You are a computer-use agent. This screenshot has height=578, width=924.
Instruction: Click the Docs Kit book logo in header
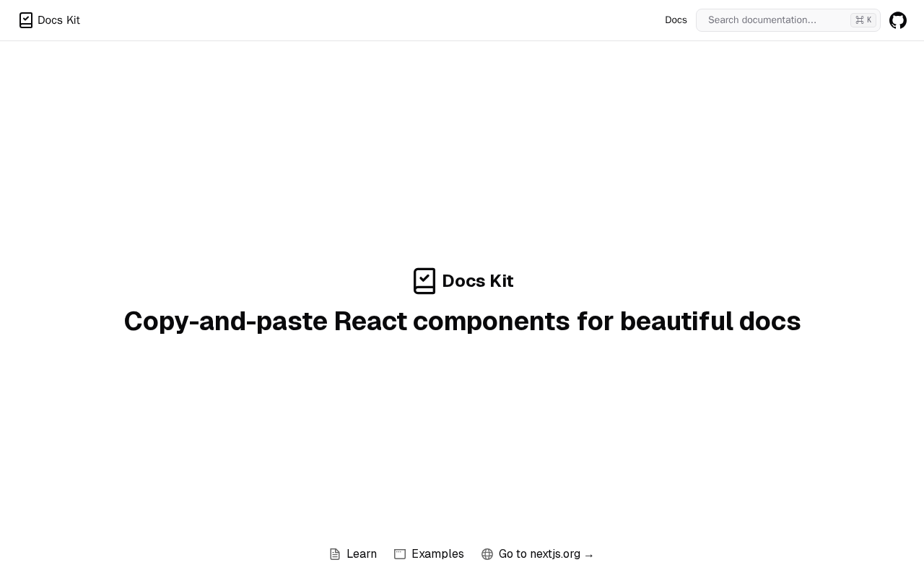point(26,20)
